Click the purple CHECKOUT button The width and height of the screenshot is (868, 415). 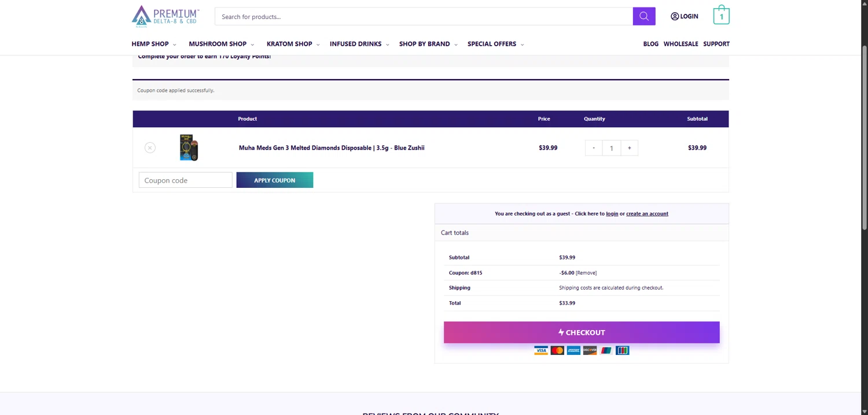click(582, 332)
